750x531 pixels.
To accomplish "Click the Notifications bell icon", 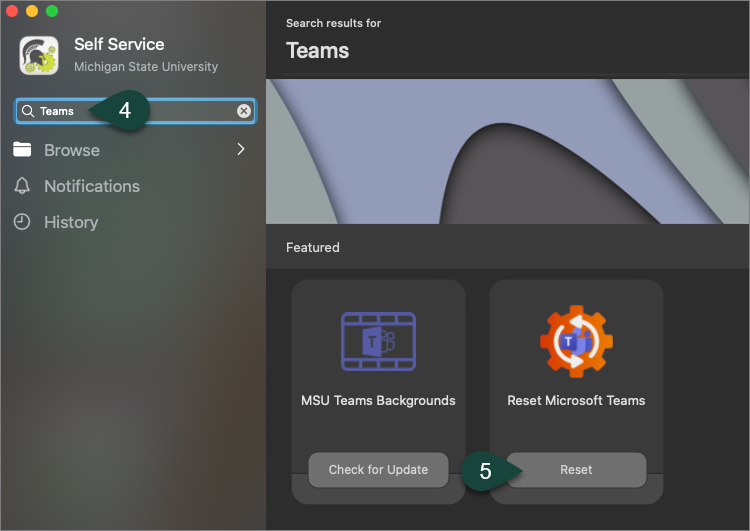I will tap(22, 186).
